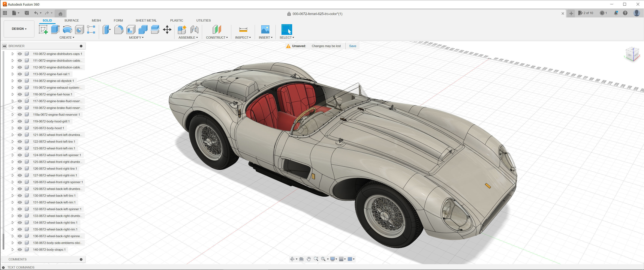The height and width of the screenshot is (270, 644).
Task: Expand the 123-0672-wheel-front-left-rim node
Action: click(13, 148)
